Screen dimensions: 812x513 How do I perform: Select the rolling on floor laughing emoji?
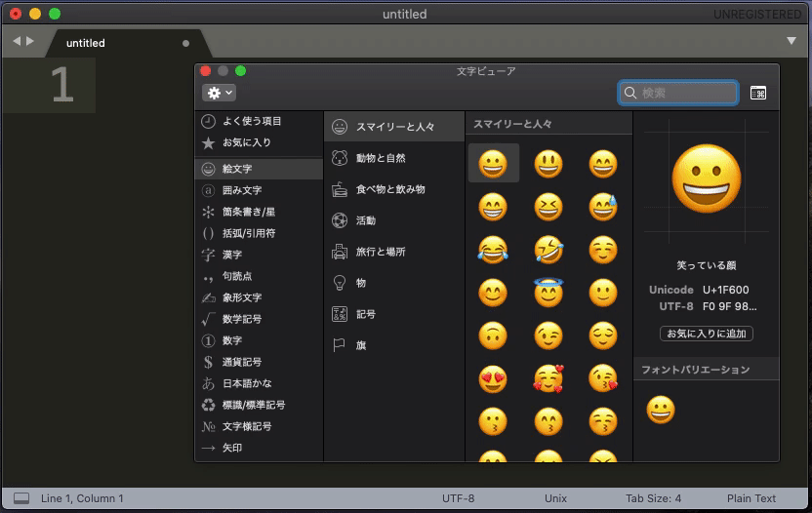click(x=548, y=250)
